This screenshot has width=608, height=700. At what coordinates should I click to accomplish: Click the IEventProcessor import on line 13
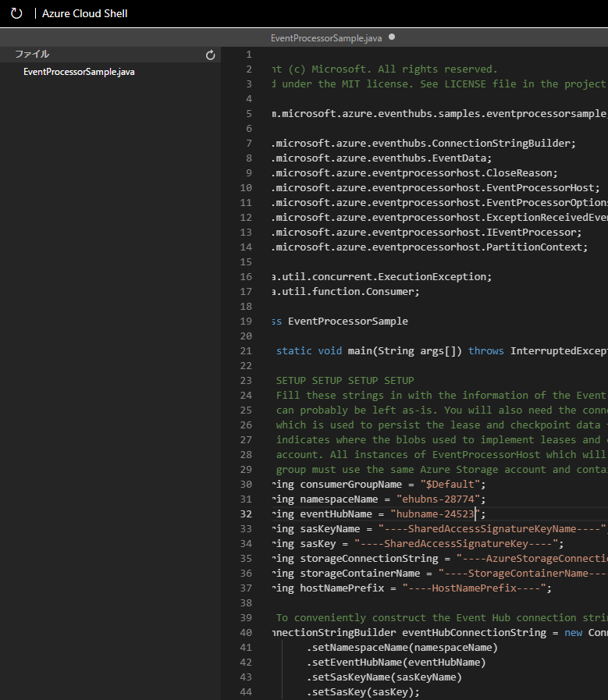[533, 232]
